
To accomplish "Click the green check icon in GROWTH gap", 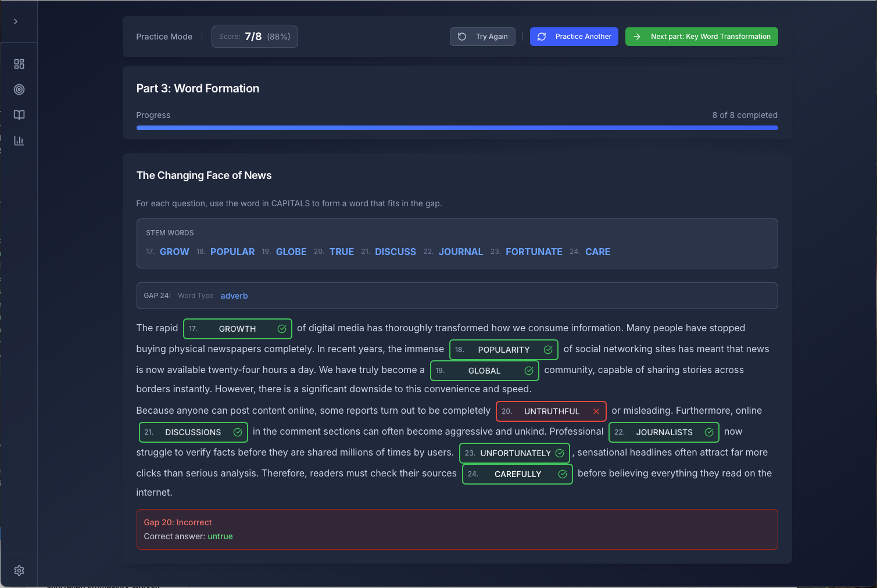I will coord(282,329).
